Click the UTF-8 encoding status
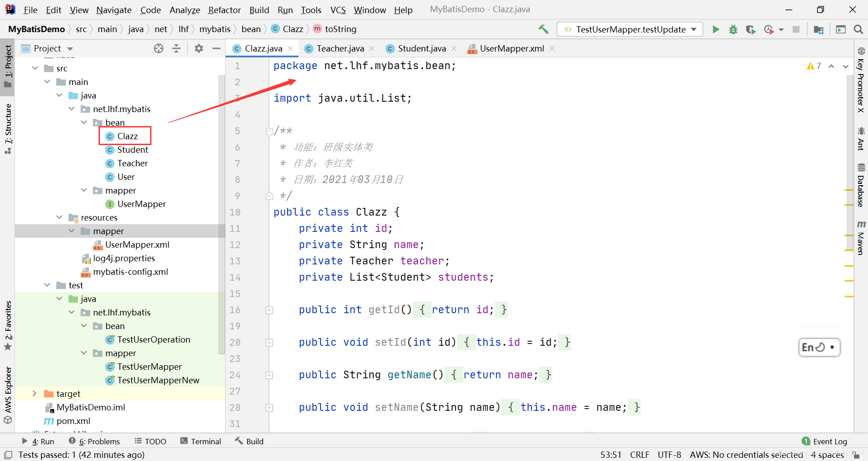 click(x=669, y=455)
